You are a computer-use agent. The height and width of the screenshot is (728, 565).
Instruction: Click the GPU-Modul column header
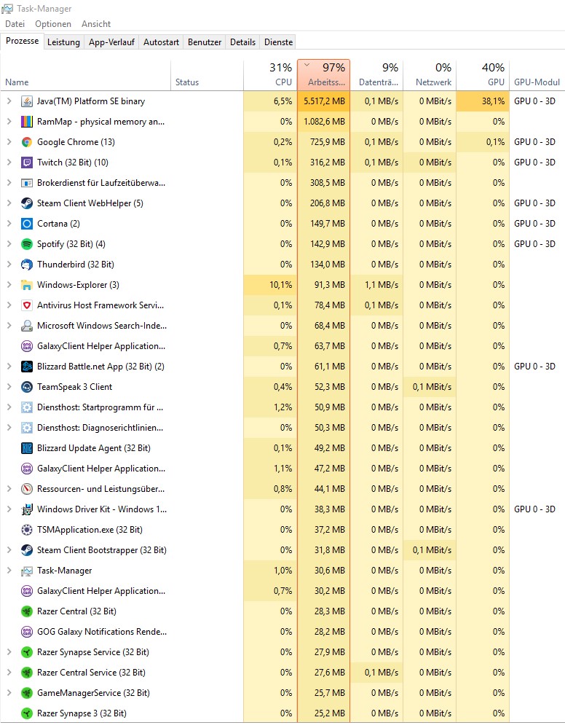(537, 75)
